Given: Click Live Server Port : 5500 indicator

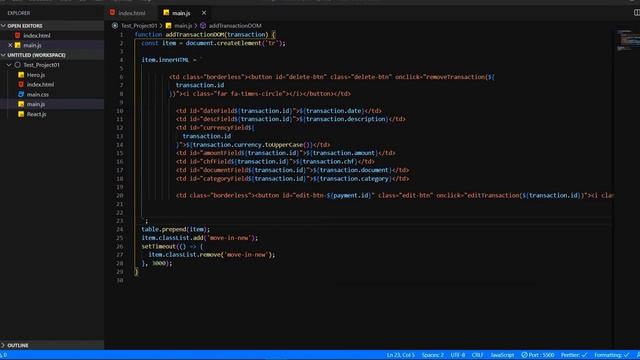Looking at the screenshot, I should pyautogui.click(x=538, y=355).
